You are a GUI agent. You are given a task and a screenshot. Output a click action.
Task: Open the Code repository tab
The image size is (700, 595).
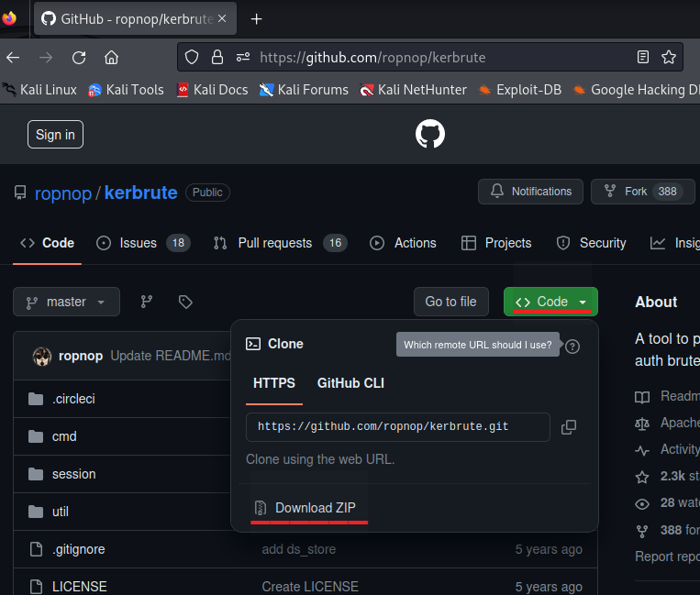(48, 243)
